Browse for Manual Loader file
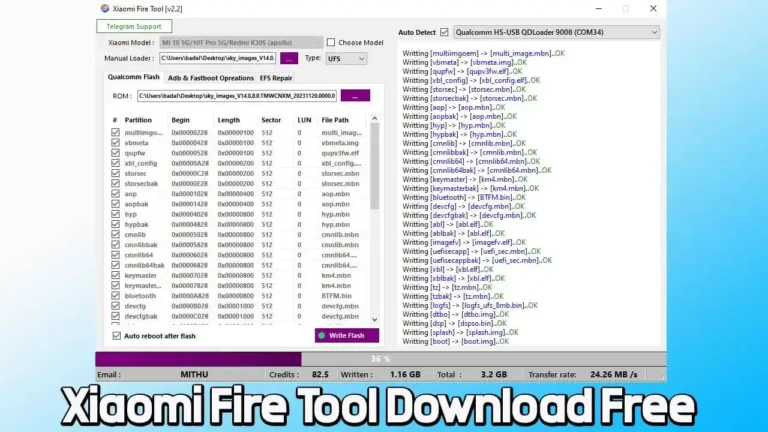 289,58
